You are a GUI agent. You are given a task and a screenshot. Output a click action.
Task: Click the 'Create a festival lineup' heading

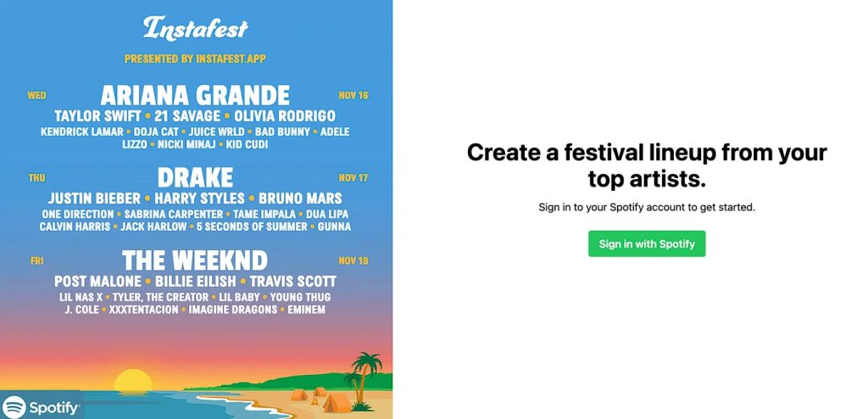coord(647,165)
